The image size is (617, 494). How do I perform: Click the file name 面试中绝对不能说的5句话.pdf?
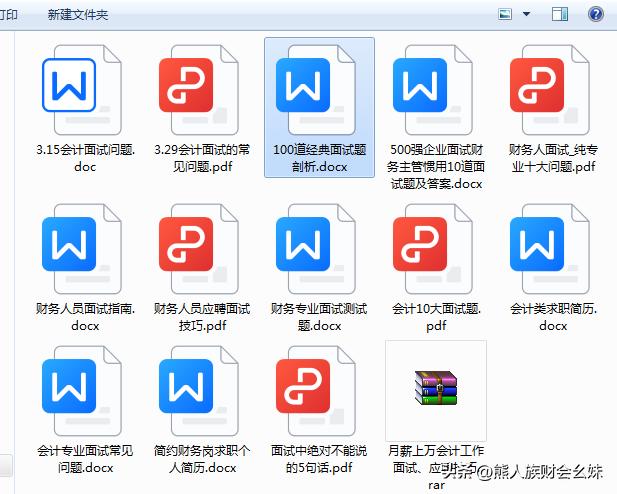pos(319,459)
